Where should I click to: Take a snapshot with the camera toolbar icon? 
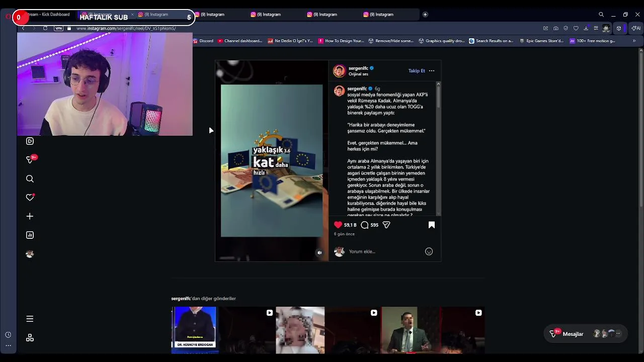point(556,28)
